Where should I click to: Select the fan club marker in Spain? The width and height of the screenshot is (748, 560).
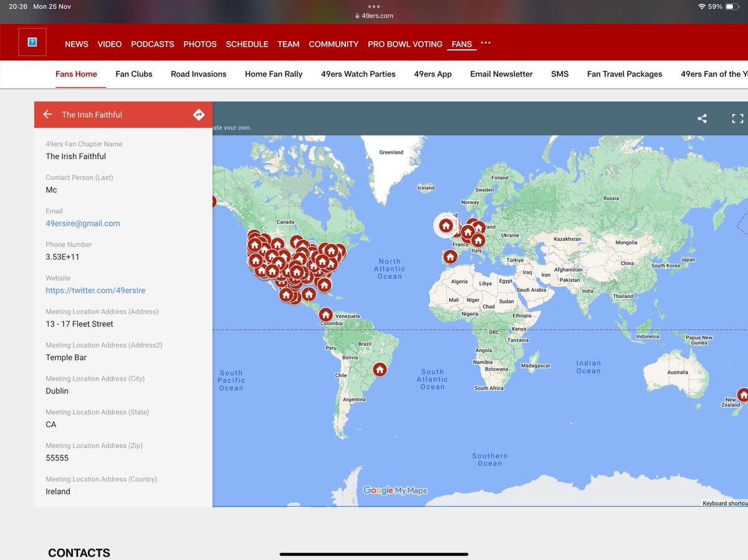pyautogui.click(x=450, y=257)
